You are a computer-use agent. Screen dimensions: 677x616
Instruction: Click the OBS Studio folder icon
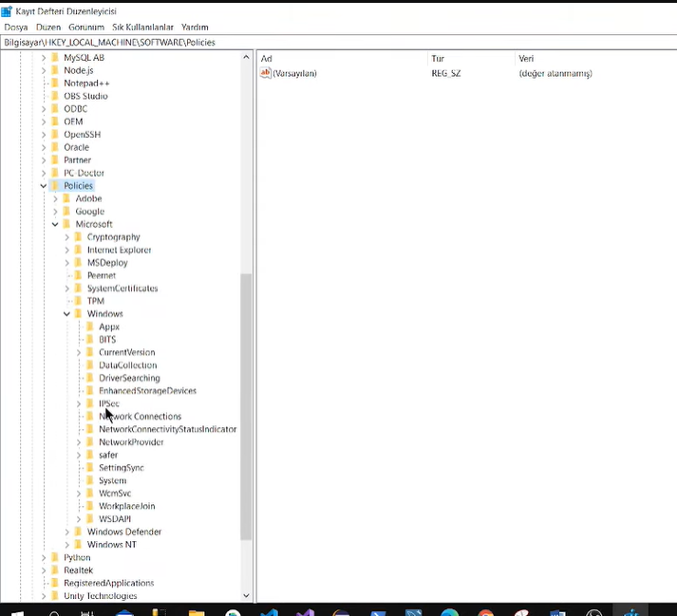[x=55, y=96]
